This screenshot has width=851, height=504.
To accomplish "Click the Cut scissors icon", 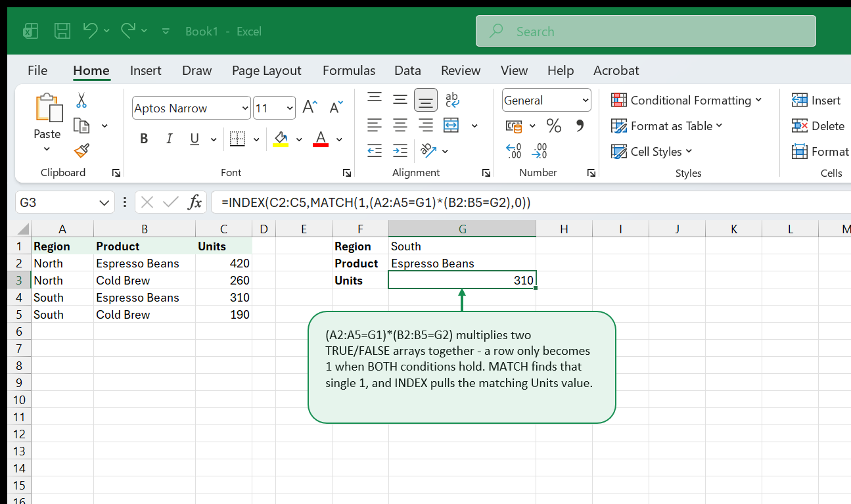I will (81, 100).
